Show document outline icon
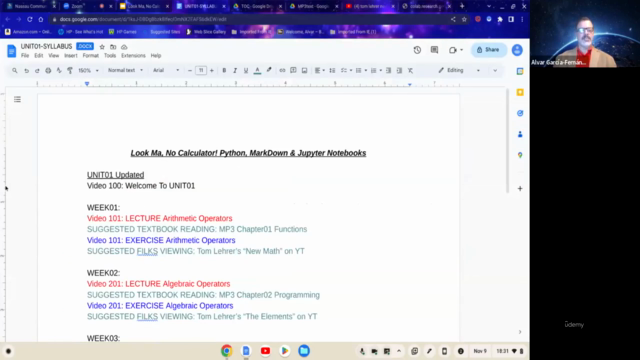The width and height of the screenshot is (640, 360). coord(17,99)
